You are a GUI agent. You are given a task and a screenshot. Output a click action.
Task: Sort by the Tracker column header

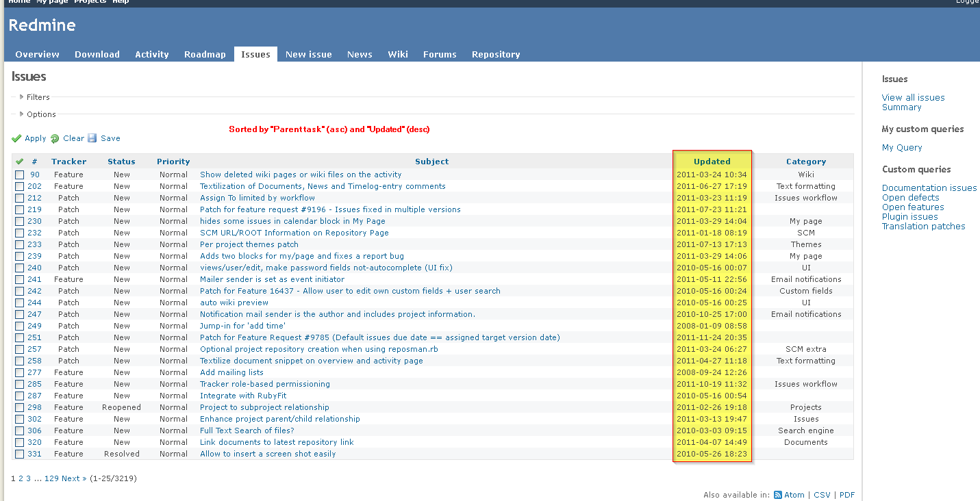(68, 162)
